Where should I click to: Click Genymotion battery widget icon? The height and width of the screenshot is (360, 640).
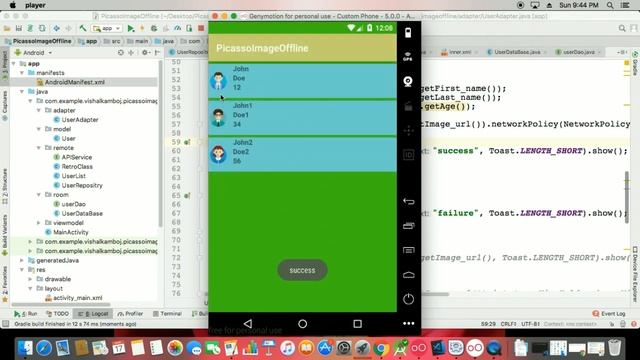point(408,33)
